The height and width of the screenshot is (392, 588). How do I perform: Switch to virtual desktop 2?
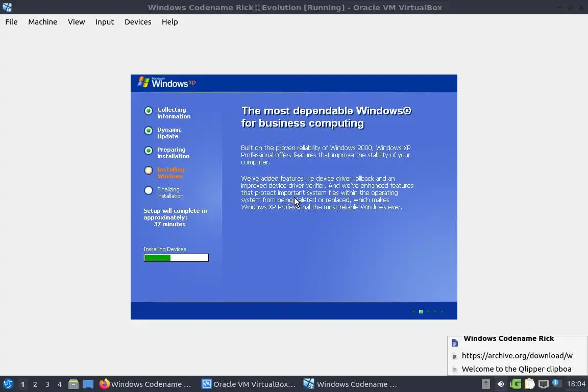pyautogui.click(x=35, y=384)
